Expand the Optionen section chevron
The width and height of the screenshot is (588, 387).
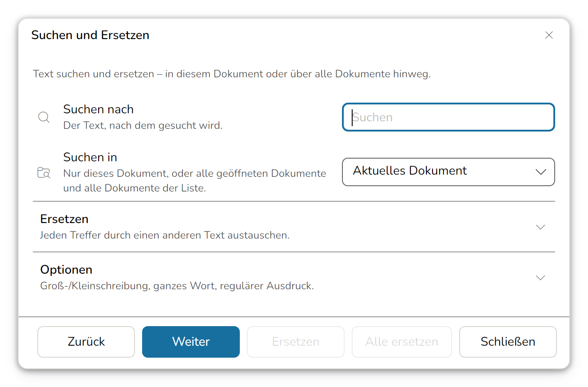(x=540, y=278)
